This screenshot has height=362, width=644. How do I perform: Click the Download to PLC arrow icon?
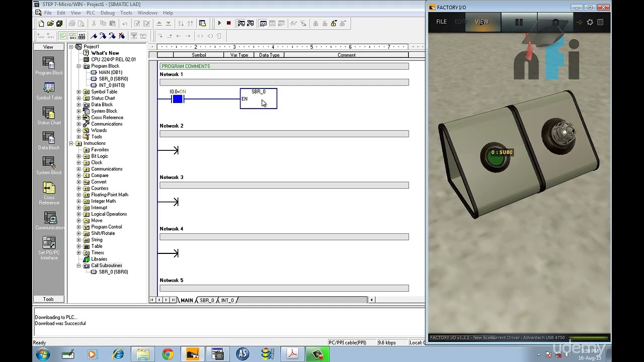pos(169,24)
